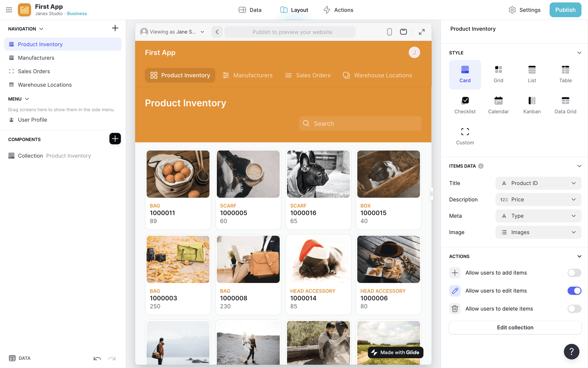Undo the last change
588x368 pixels.
pos(97,358)
